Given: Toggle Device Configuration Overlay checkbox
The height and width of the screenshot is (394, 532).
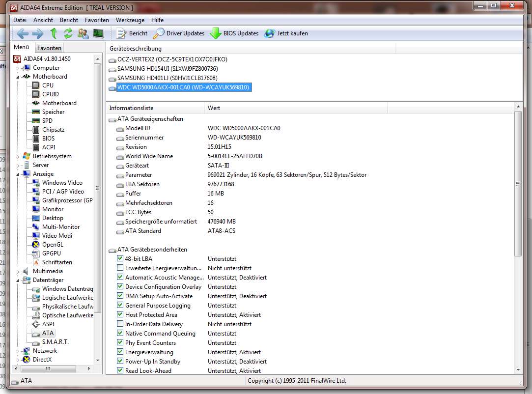Looking at the screenshot, I should (120, 286).
